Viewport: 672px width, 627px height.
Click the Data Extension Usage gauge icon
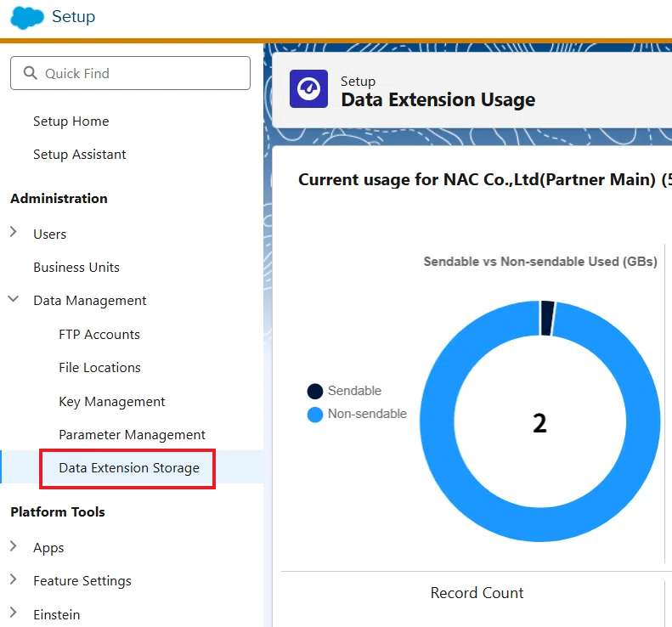click(x=308, y=88)
